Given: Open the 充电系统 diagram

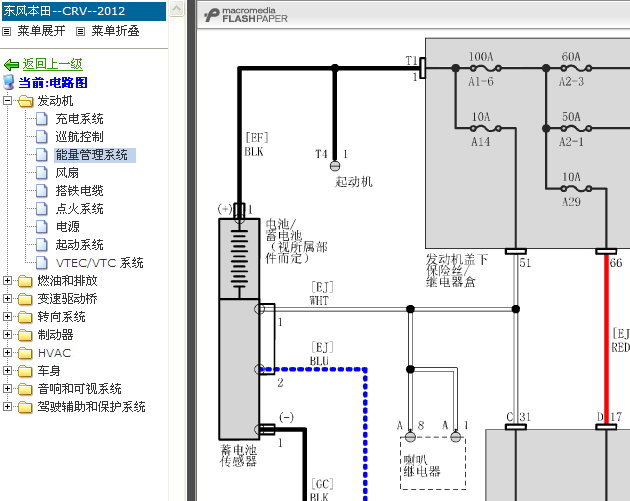Looking at the screenshot, I should 80,119.
